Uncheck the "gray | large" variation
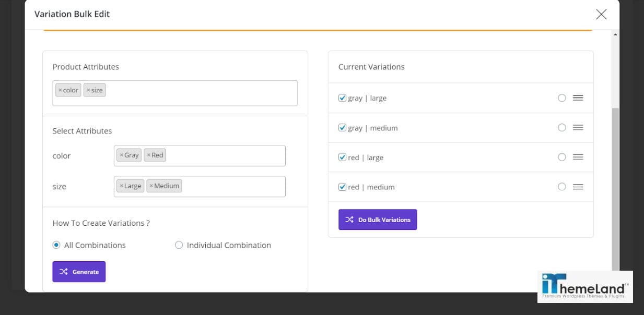This screenshot has width=644, height=315. [x=342, y=98]
